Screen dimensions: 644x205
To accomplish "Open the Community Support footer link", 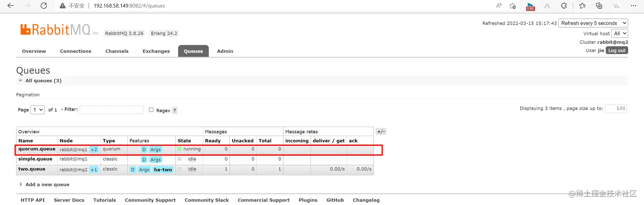I will click(150, 200).
